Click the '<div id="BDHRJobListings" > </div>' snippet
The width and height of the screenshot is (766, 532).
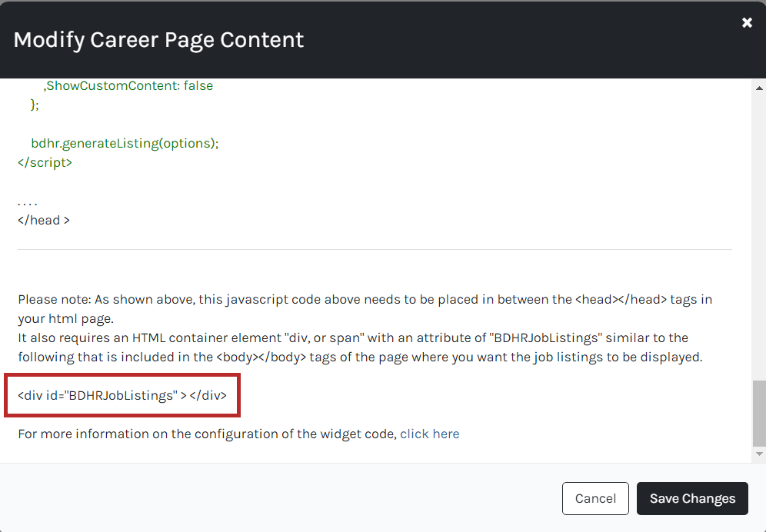pos(122,395)
